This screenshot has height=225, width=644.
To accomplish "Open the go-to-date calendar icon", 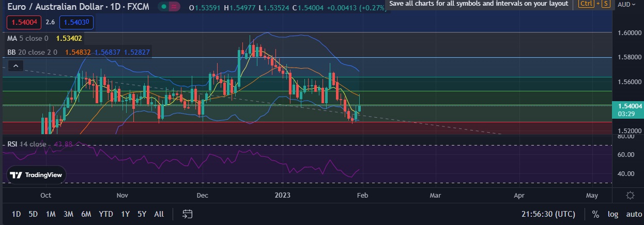I will (x=188, y=214).
